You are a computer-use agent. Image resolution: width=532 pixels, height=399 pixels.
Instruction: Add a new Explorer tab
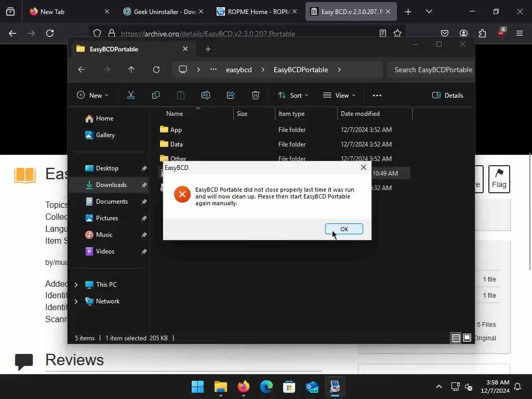(208, 49)
